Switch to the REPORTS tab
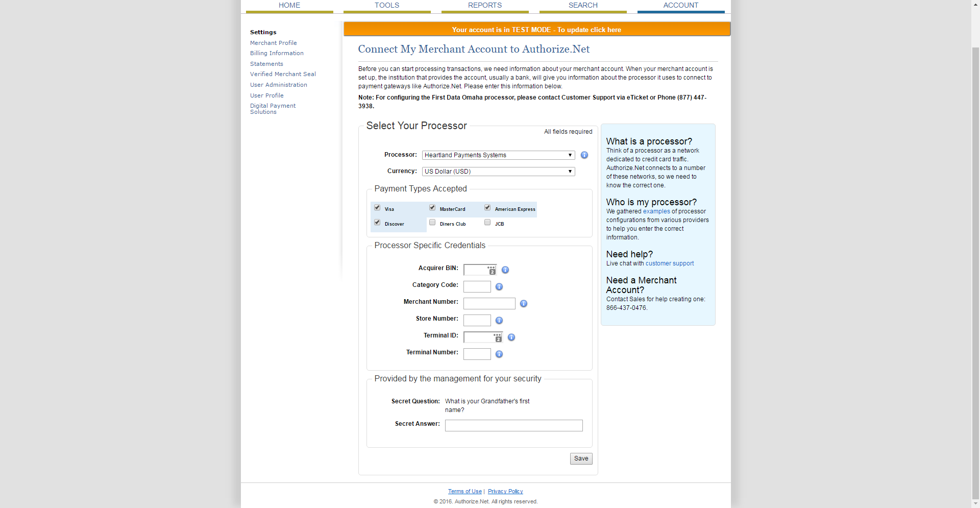Image resolution: width=980 pixels, height=508 pixels. click(485, 6)
